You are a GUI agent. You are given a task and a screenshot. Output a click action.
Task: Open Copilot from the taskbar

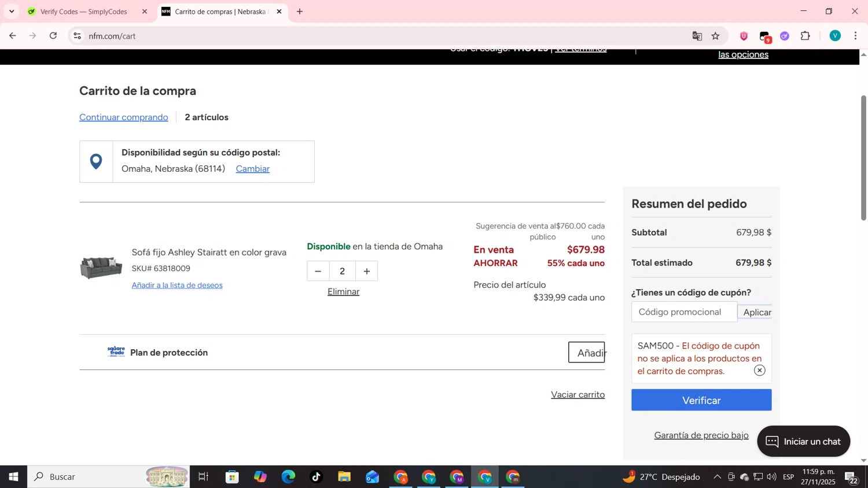tap(260, 477)
